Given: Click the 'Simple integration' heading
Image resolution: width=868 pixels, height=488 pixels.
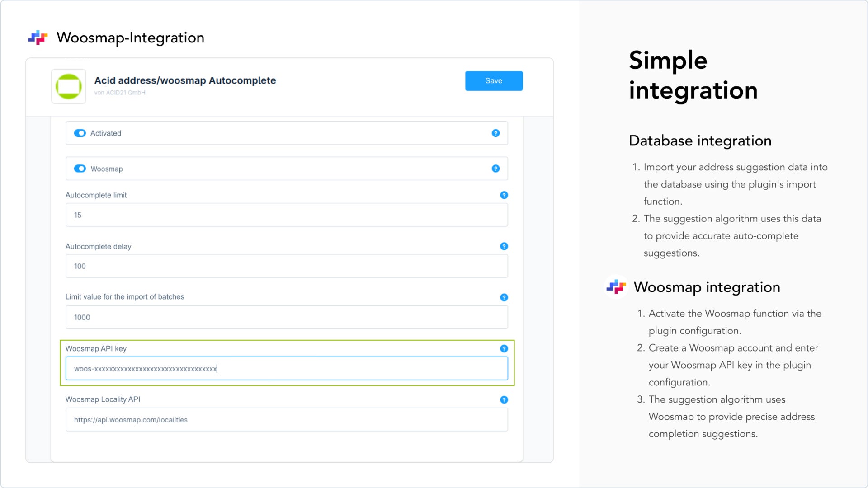Looking at the screenshot, I should click(x=693, y=75).
